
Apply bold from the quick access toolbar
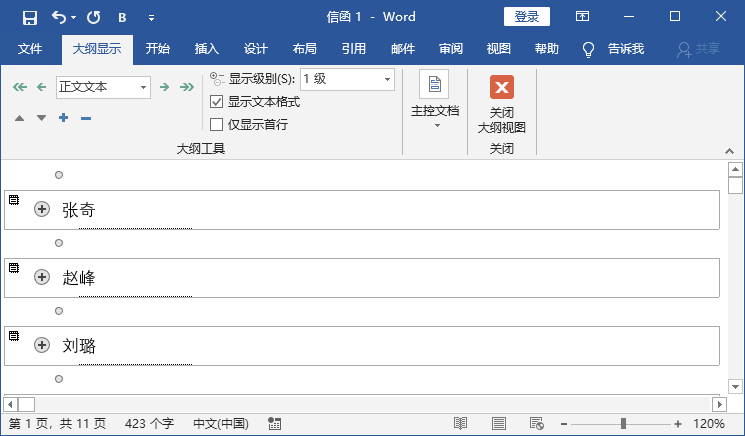(x=122, y=18)
